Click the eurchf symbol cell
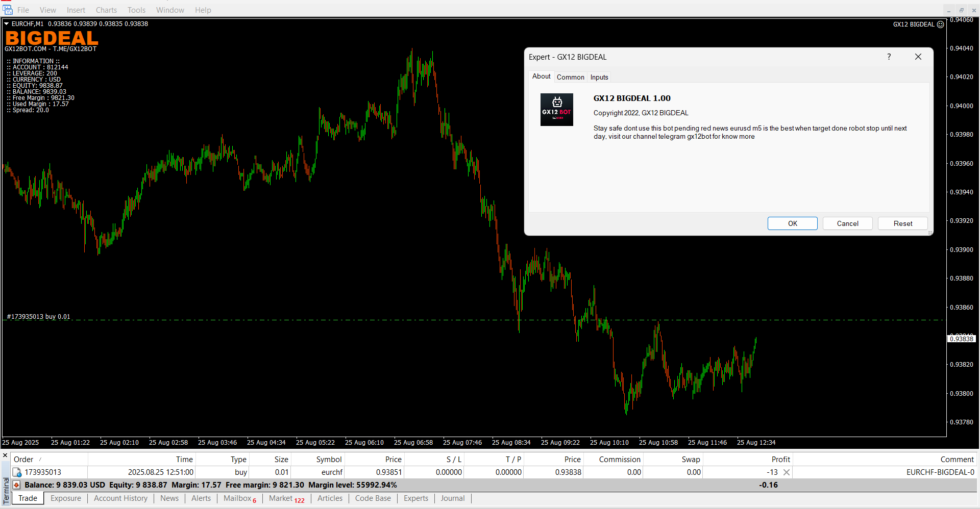This screenshot has width=980, height=509. tap(317, 472)
